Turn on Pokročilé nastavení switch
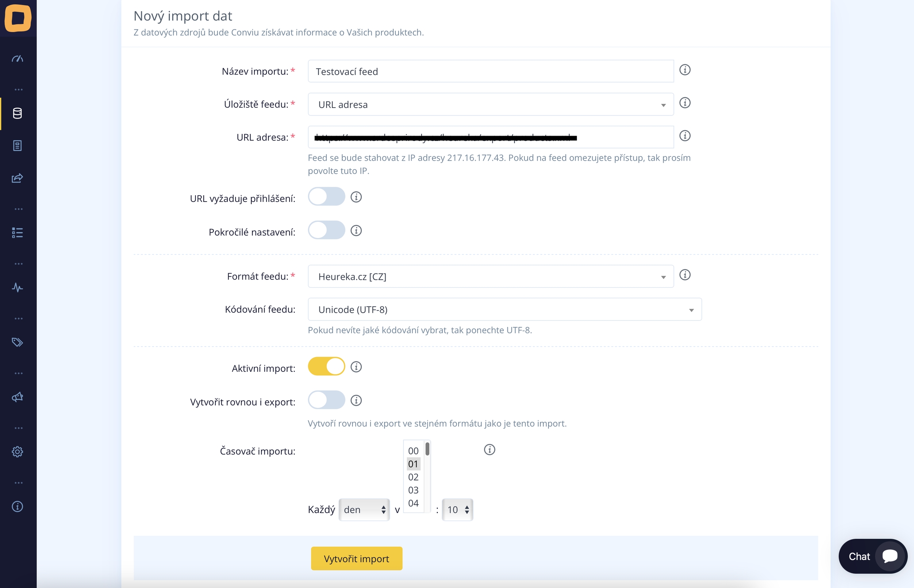 click(326, 231)
